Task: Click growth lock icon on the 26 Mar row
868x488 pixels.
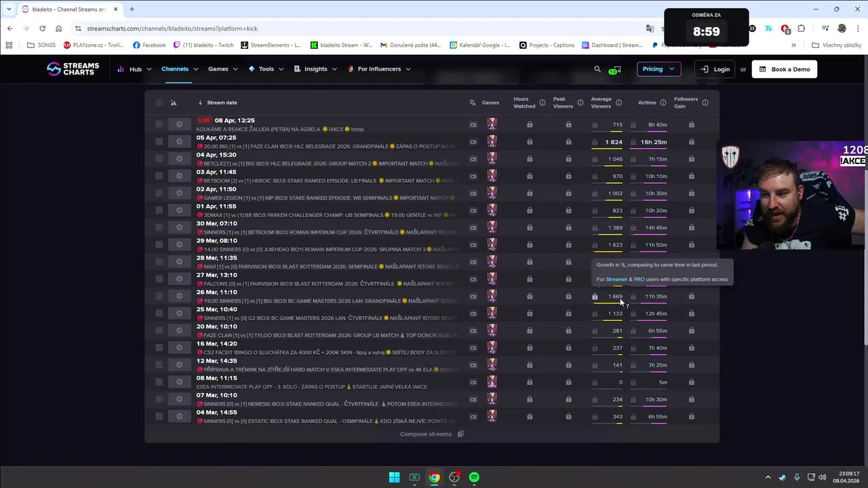Action: 595,297
